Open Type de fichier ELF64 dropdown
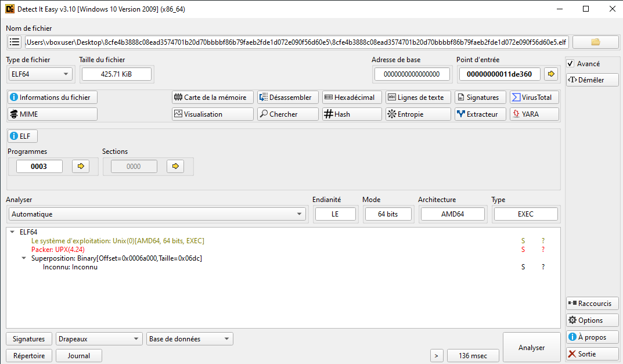623x364 pixels. (40, 74)
